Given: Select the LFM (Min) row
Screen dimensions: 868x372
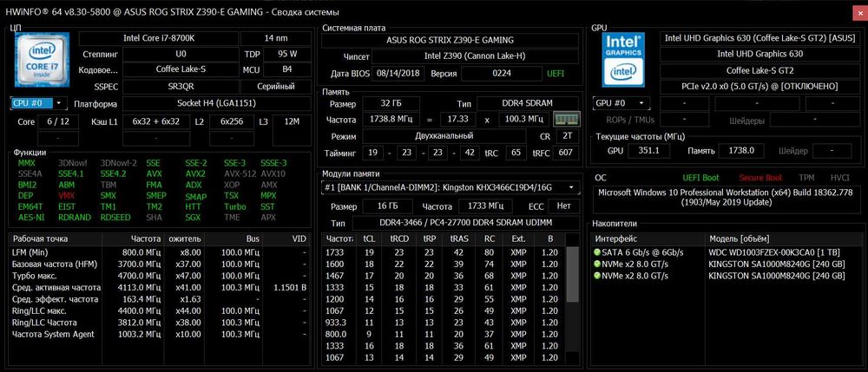Looking at the screenshot, I should 160,252.
